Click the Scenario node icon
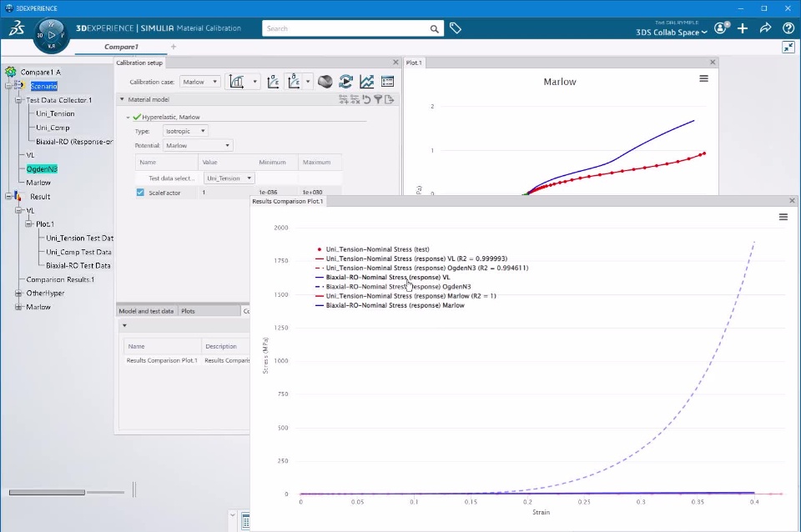The image size is (801, 532). pos(19,86)
